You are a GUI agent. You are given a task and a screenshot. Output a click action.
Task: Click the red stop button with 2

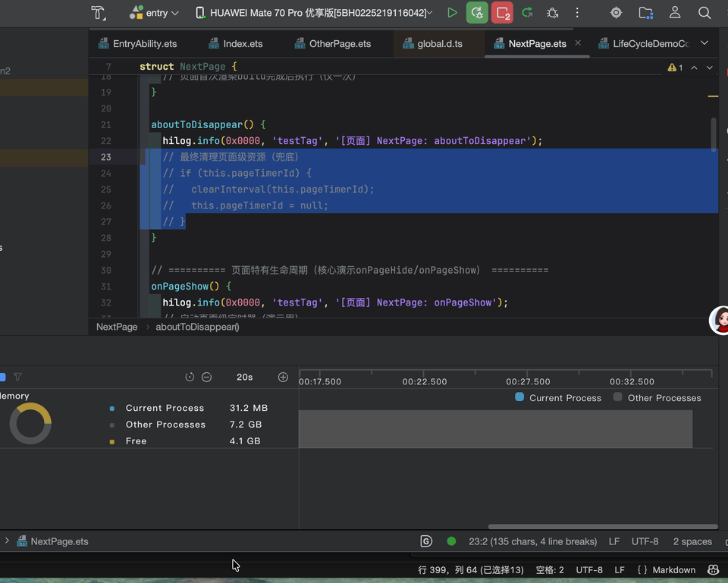point(502,13)
